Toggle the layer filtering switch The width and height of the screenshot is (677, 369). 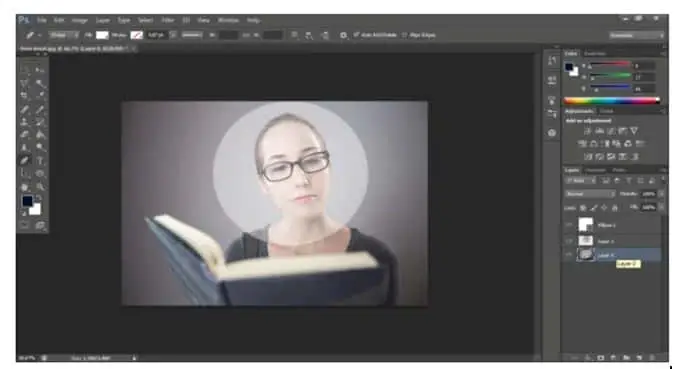pos(663,180)
